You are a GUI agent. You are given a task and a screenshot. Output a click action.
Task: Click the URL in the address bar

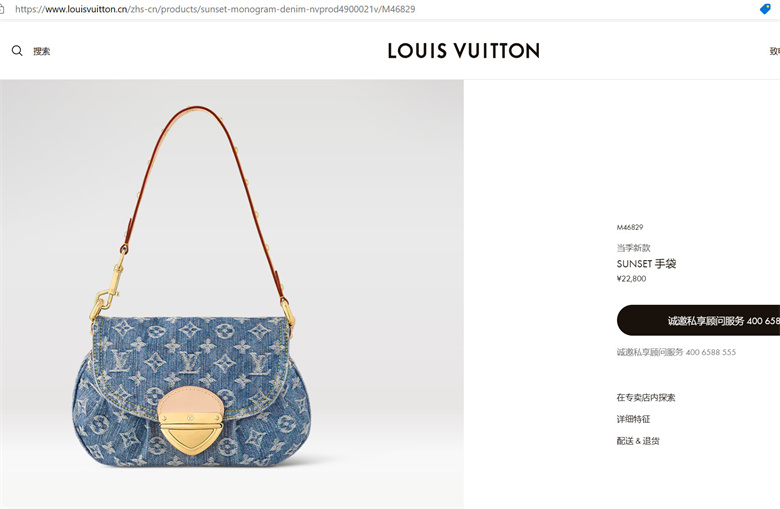[x=215, y=9]
